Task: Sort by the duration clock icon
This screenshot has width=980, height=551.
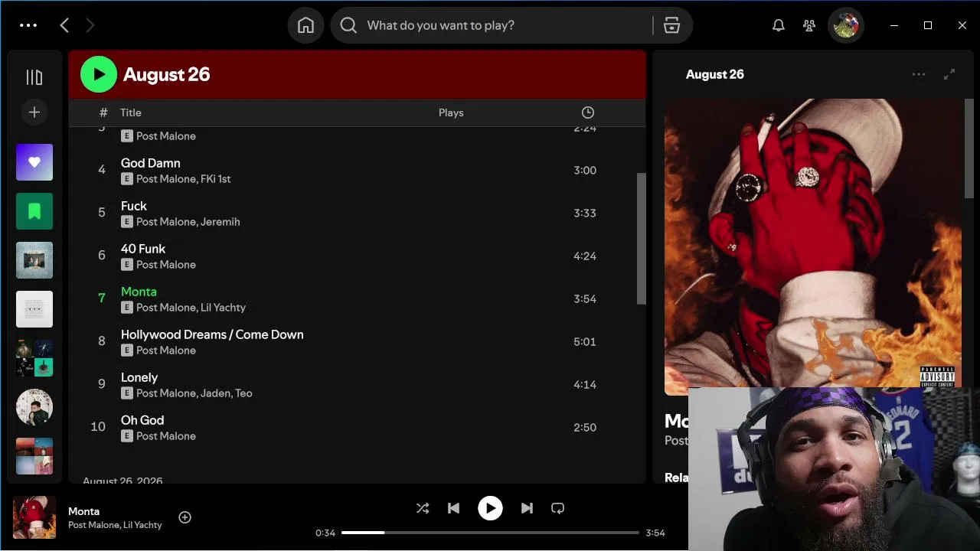Action: click(x=588, y=112)
